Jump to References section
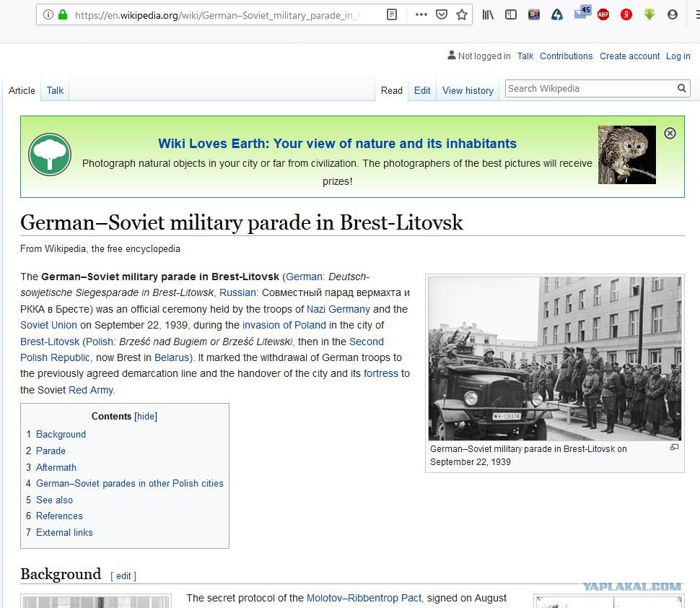Screen dimensions: 700x608 click(x=59, y=516)
